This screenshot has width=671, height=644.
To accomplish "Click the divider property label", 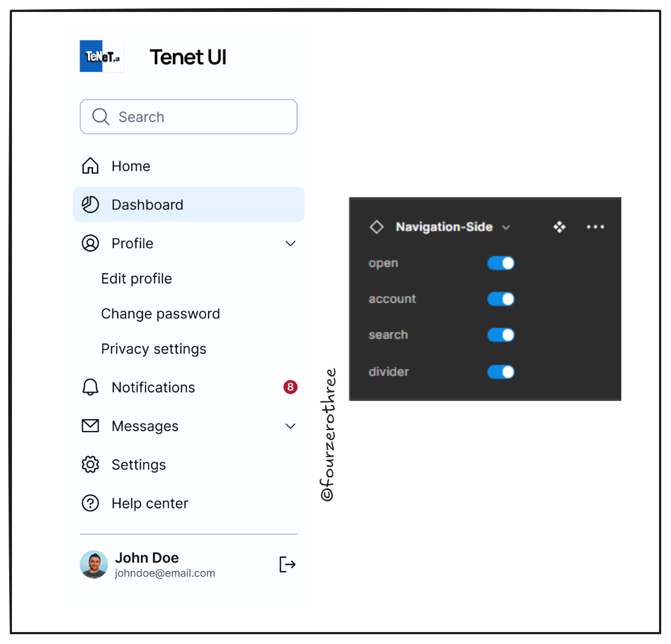I will click(x=389, y=372).
